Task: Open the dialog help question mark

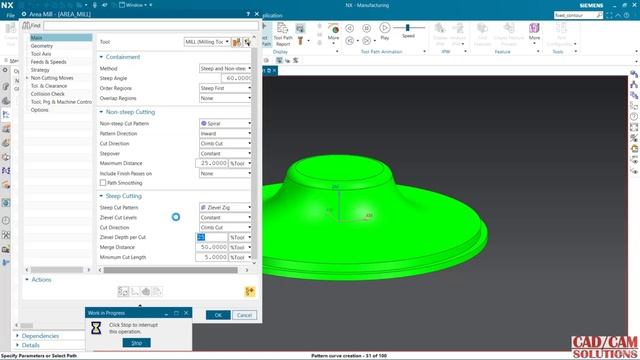Action: tap(248, 14)
